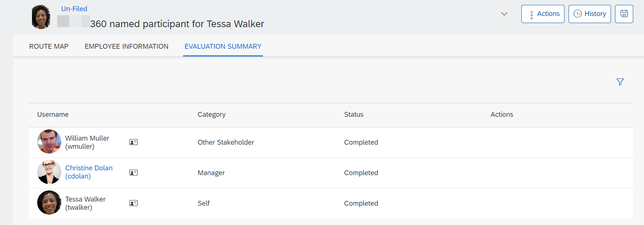Click Tessa Walker's header profile photo
The width and height of the screenshot is (644, 225).
coord(41,17)
